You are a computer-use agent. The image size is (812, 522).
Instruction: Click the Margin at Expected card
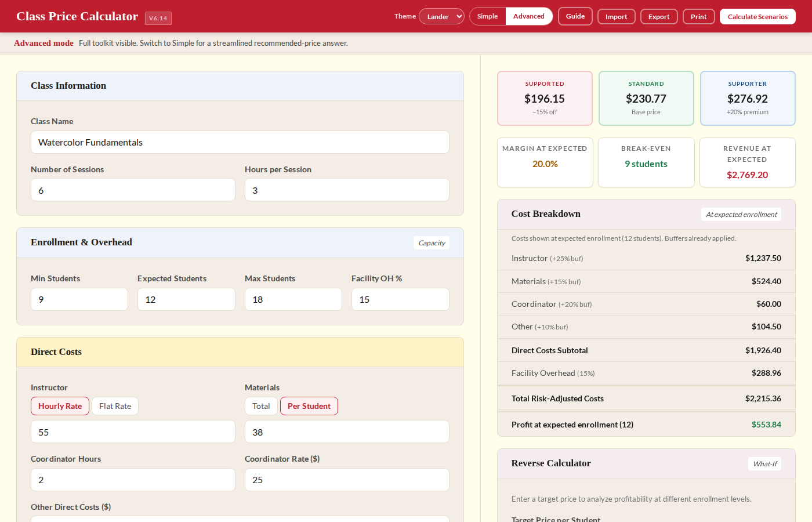545,162
